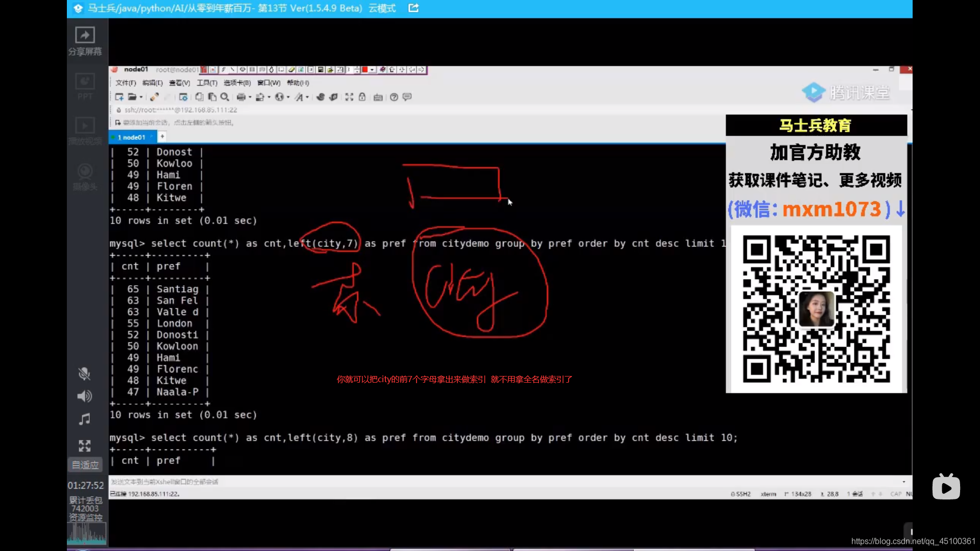Expand the globe encoding dropdown arrow
The image size is (980, 551).
click(x=288, y=97)
